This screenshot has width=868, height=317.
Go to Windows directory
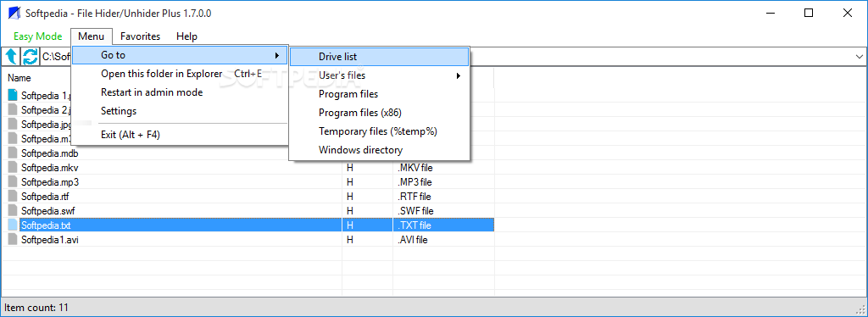(x=379, y=150)
